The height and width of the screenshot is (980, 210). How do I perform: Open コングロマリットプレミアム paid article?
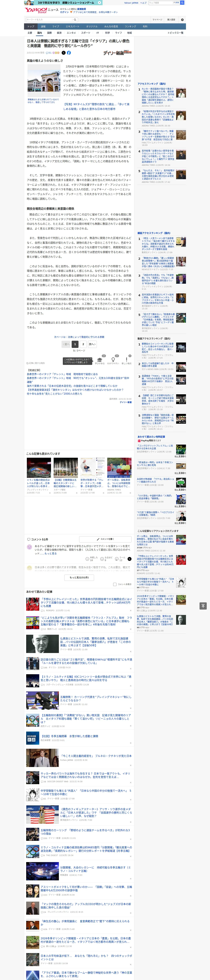pyautogui.click(x=155, y=447)
